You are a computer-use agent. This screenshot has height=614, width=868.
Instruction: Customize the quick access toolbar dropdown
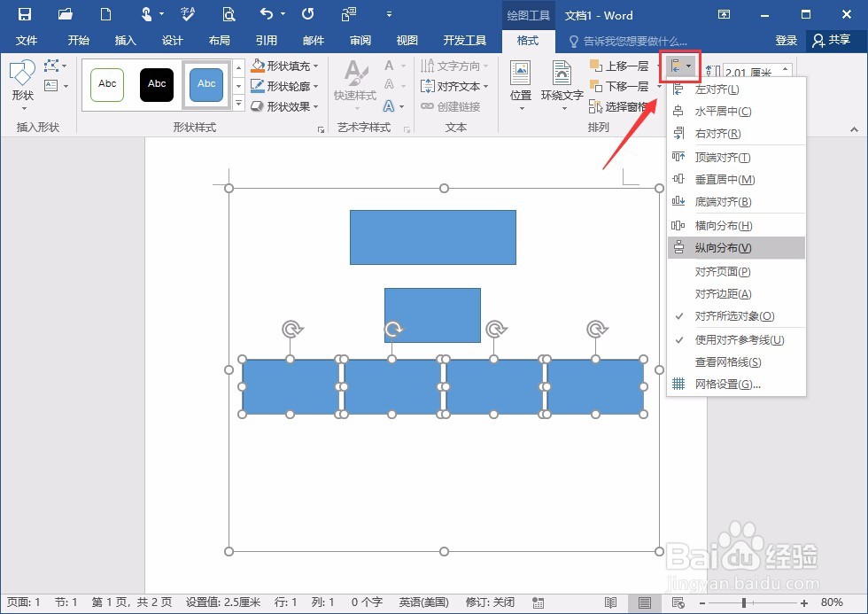(x=389, y=14)
